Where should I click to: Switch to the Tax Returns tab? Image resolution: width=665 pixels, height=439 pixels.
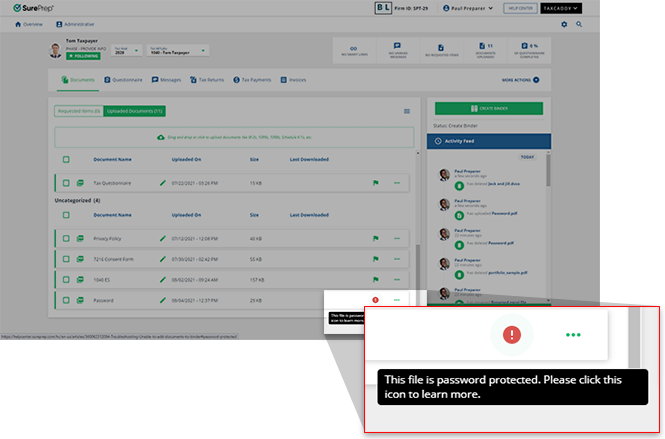pos(207,80)
